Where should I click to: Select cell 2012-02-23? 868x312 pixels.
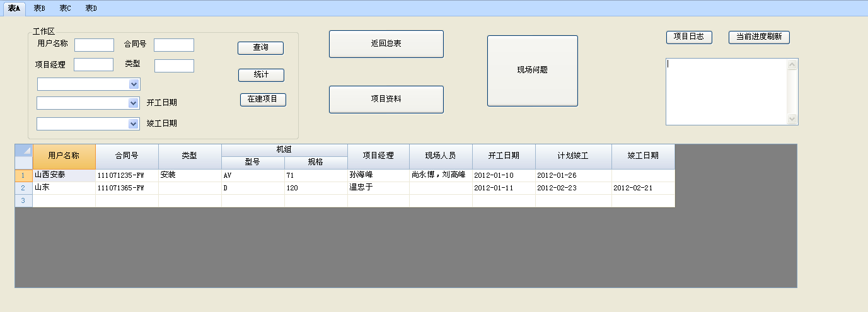(x=573, y=188)
